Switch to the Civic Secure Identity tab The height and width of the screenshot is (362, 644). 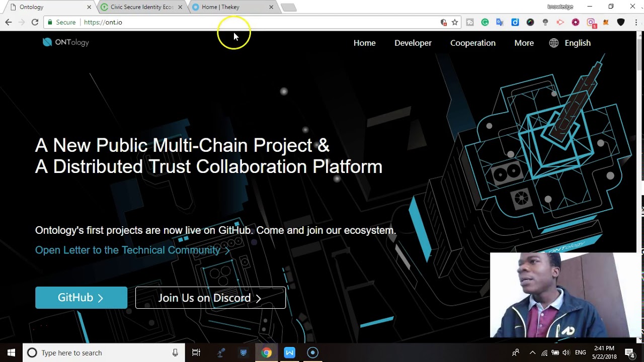tap(141, 7)
